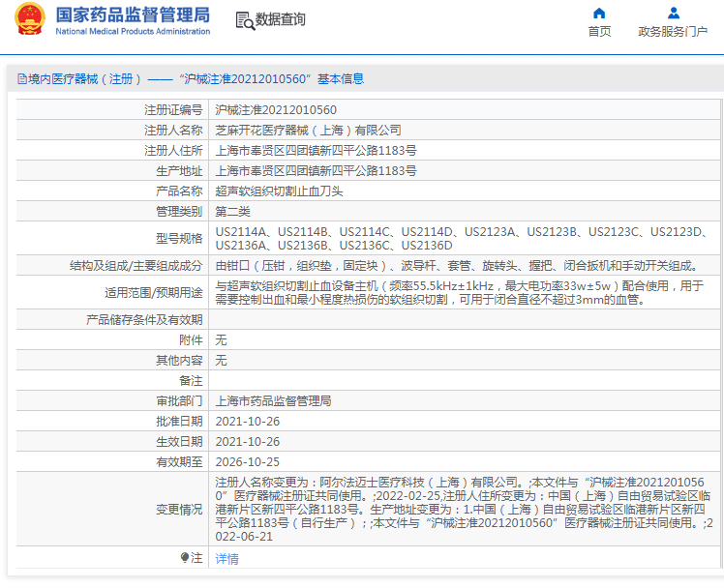
Task: Click the lightbulb 注 icon
Action: pos(185,558)
